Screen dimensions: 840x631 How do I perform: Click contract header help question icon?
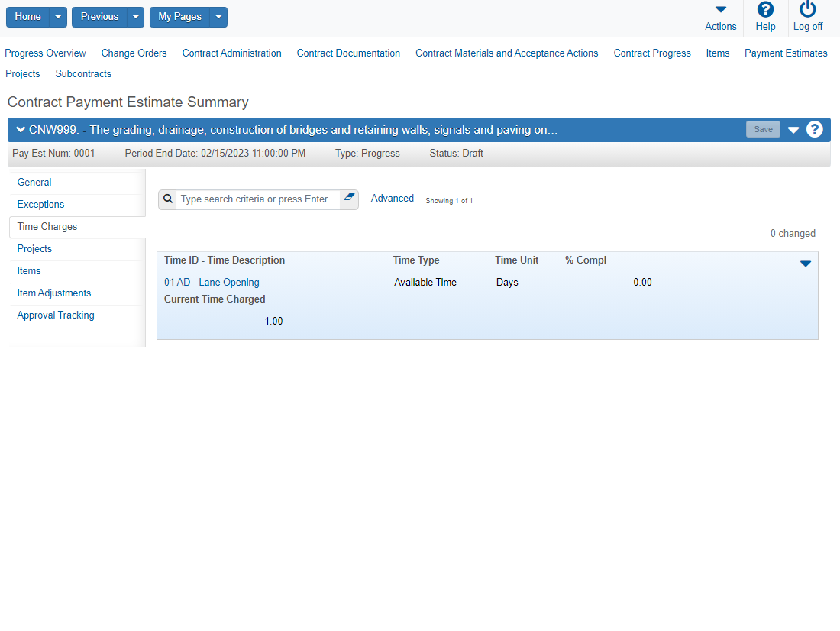pyautogui.click(x=814, y=129)
